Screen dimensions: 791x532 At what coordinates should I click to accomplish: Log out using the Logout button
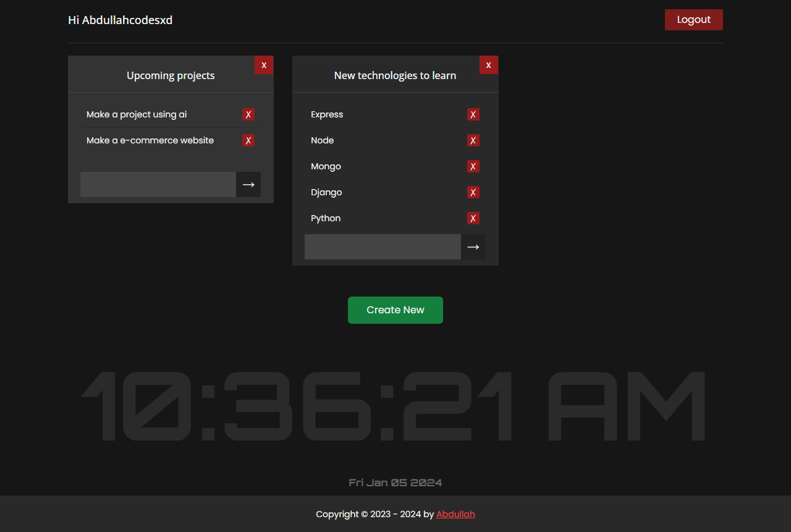click(693, 20)
